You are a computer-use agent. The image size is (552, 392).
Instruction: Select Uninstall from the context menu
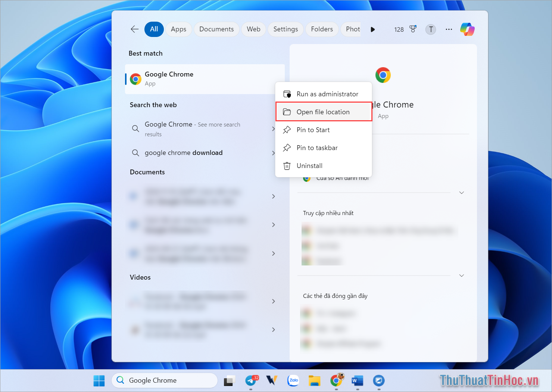309,166
